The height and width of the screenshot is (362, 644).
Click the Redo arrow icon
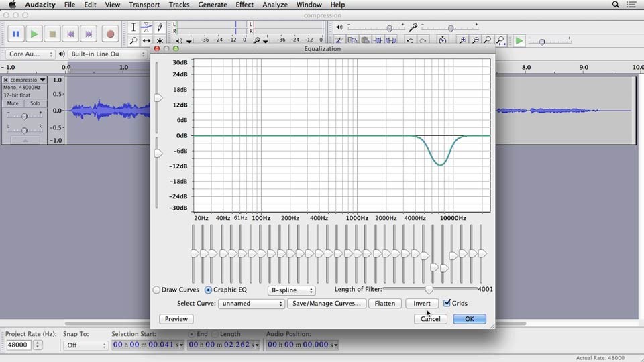pos(423,40)
